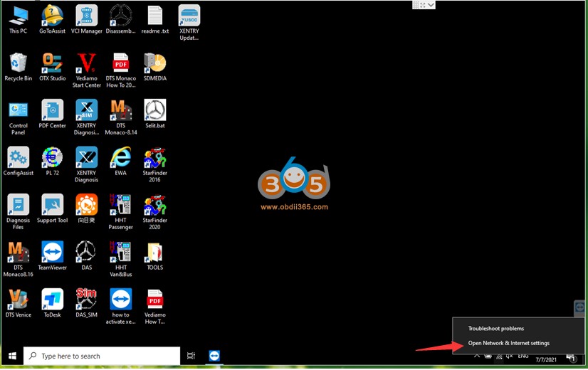
Task: Open HHT Van&Bus shortcut
Action: (121, 260)
